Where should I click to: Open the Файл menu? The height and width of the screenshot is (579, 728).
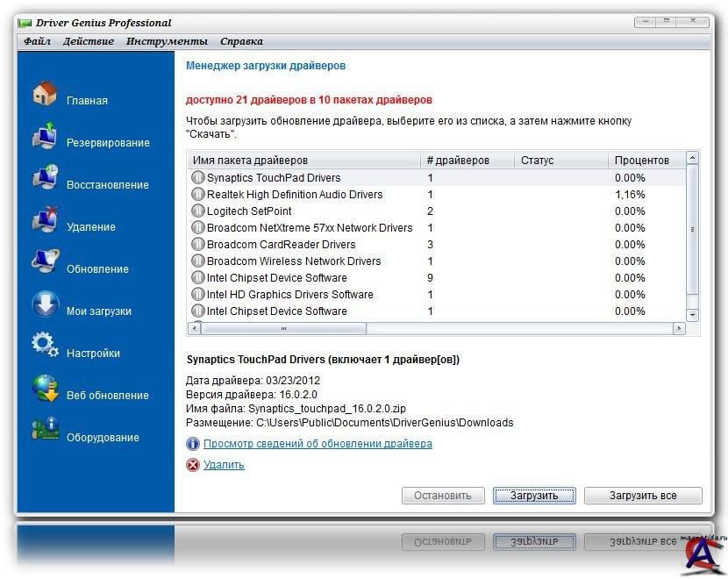coord(37,41)
